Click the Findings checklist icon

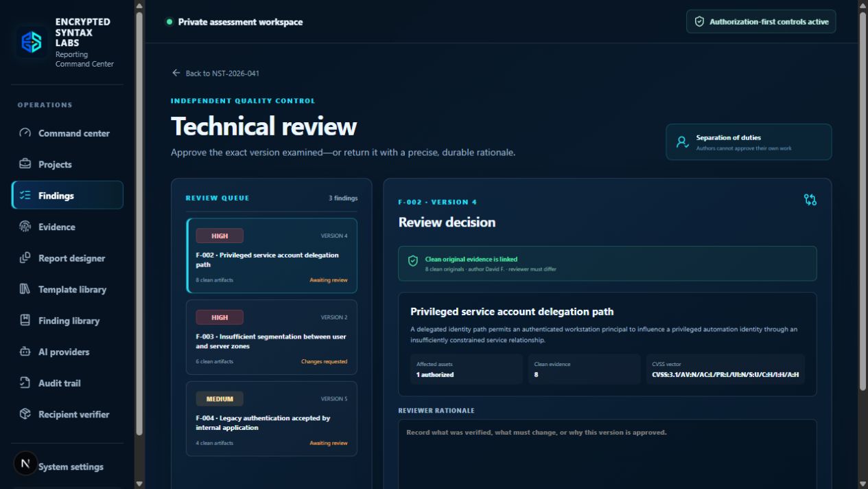click(25, 196)
